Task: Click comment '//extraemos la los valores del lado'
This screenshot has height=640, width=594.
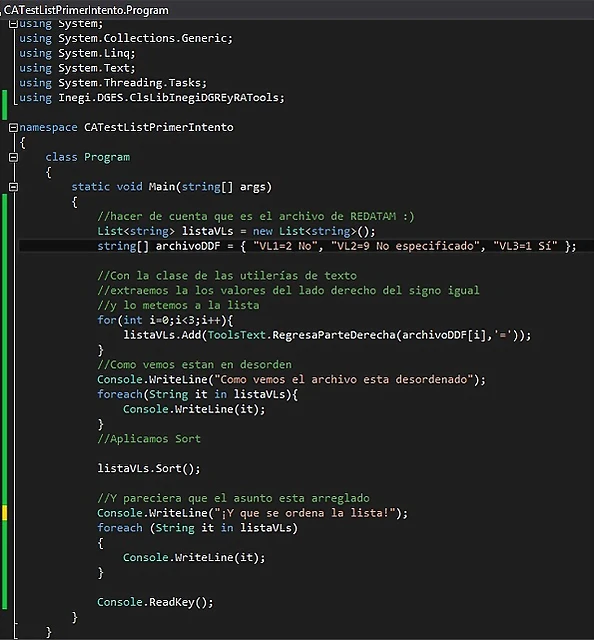Action: coord(288,290)
